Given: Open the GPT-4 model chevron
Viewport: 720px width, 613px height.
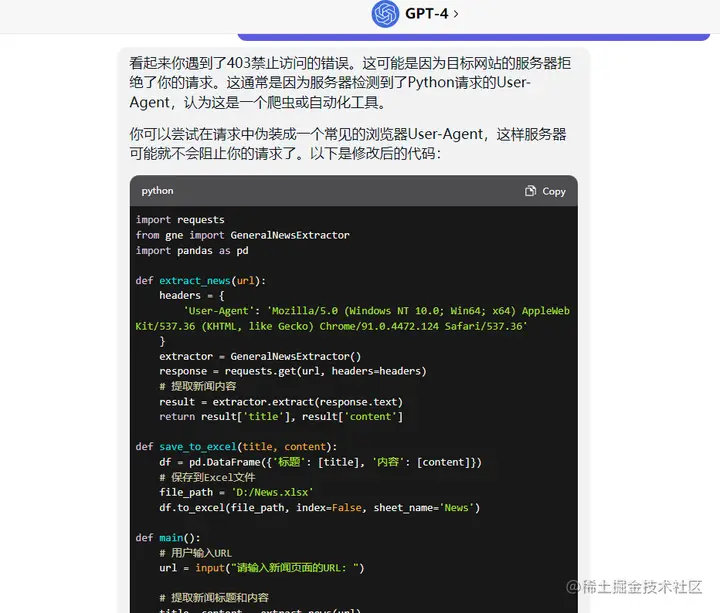Looking at the screenshot, I should coord(456,14).
